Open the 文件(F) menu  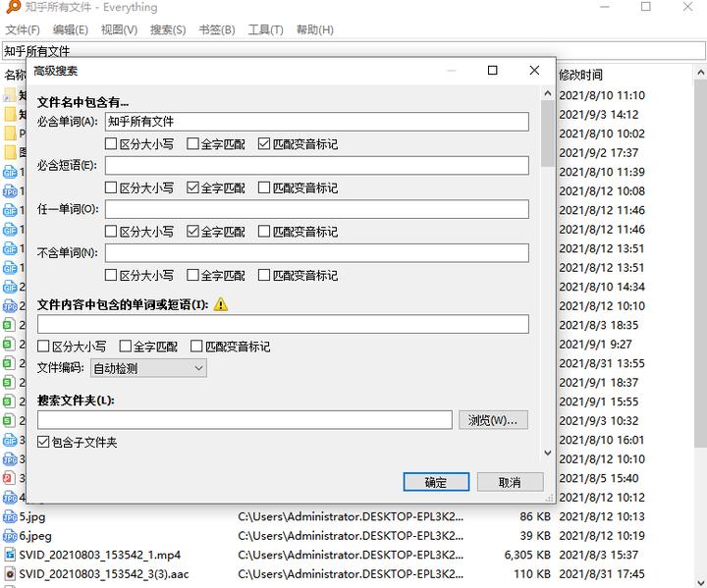[x=23, y=30]
